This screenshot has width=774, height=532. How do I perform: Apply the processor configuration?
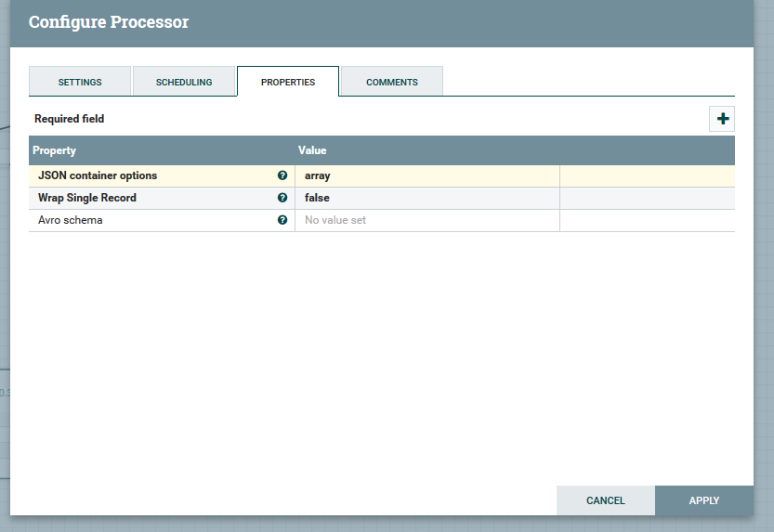point(703,500)
